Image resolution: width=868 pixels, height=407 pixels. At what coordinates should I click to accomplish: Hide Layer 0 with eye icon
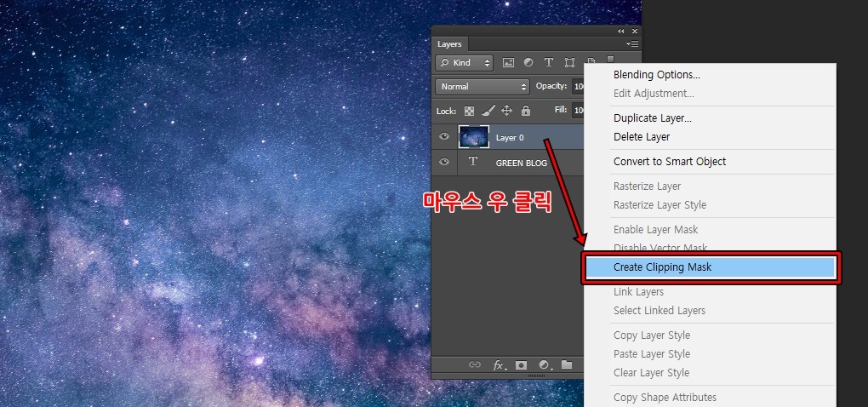coord(444,137)
